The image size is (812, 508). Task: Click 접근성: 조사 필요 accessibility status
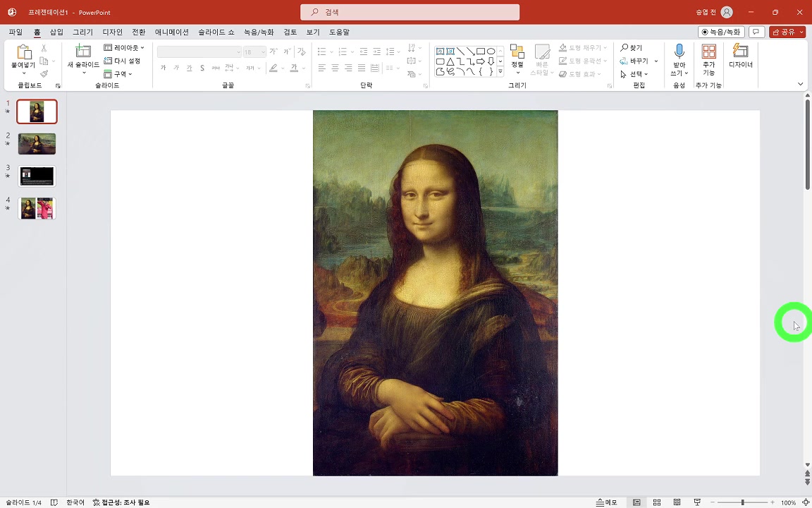click(x=122, y=502)
